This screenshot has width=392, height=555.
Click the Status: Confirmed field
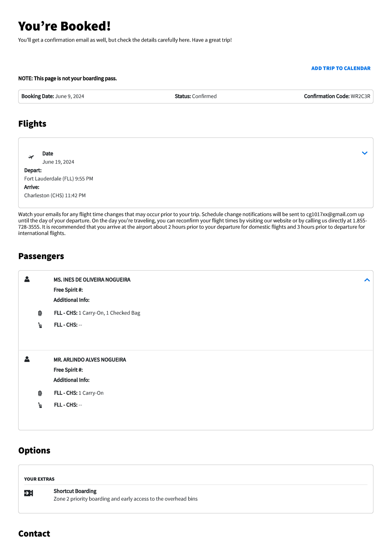point(196,96)
